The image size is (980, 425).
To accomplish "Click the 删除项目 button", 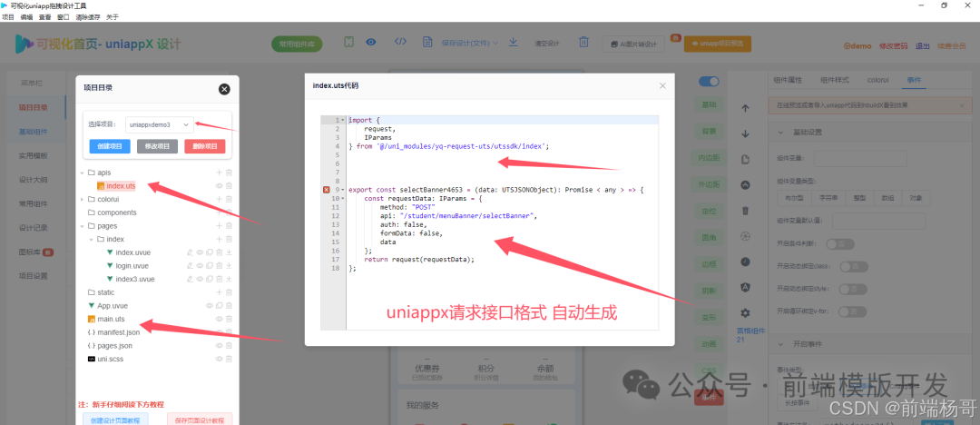I will point(204,146).
